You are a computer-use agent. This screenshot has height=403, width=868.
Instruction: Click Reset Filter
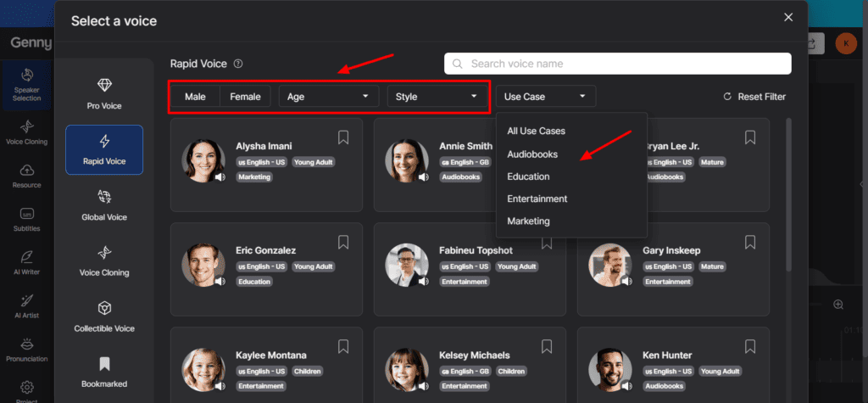[754, 97]
